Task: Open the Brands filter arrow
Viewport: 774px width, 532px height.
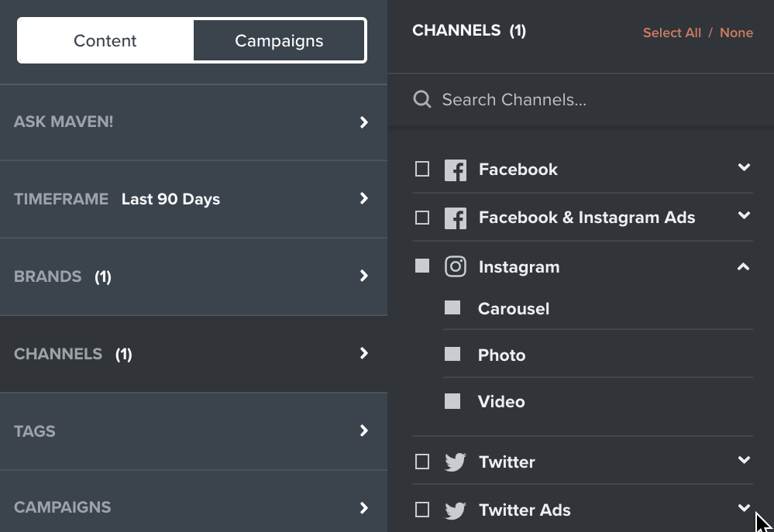Action: click(x=364, y=276)
